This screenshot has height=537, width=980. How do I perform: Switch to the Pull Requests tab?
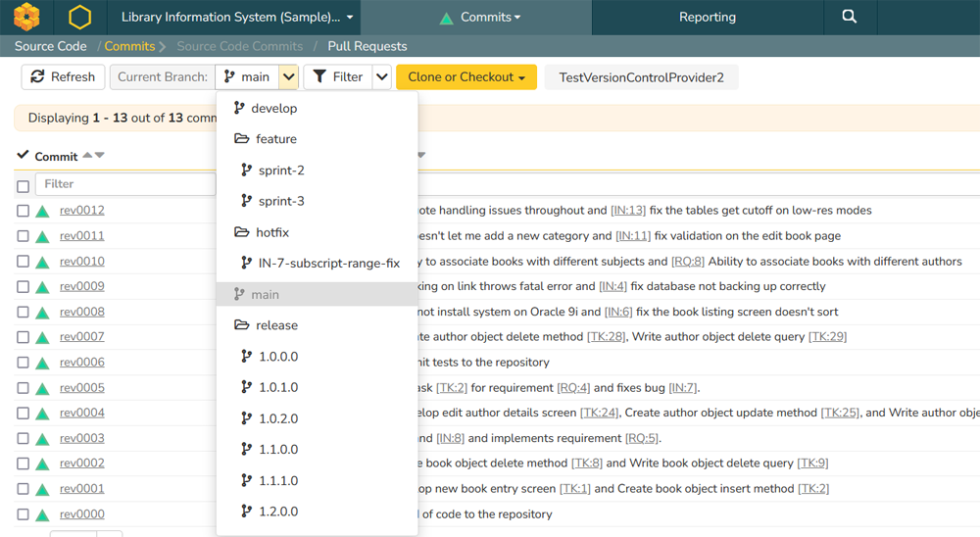click(x=367, y=46)
